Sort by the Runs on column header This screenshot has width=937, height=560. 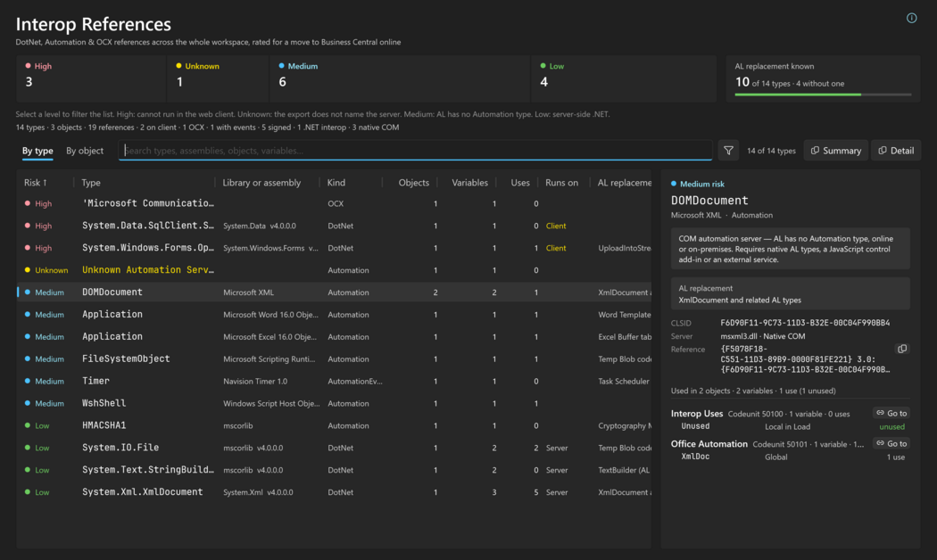coord(561,183)
